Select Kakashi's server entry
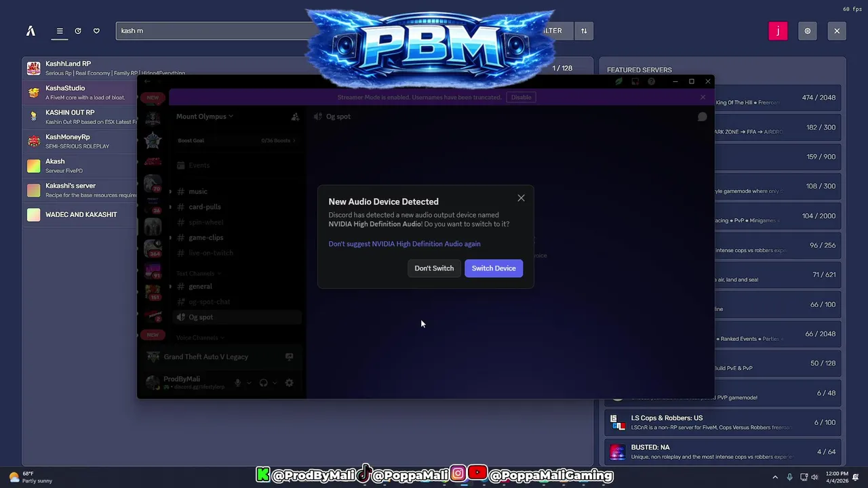 [81, 190]
